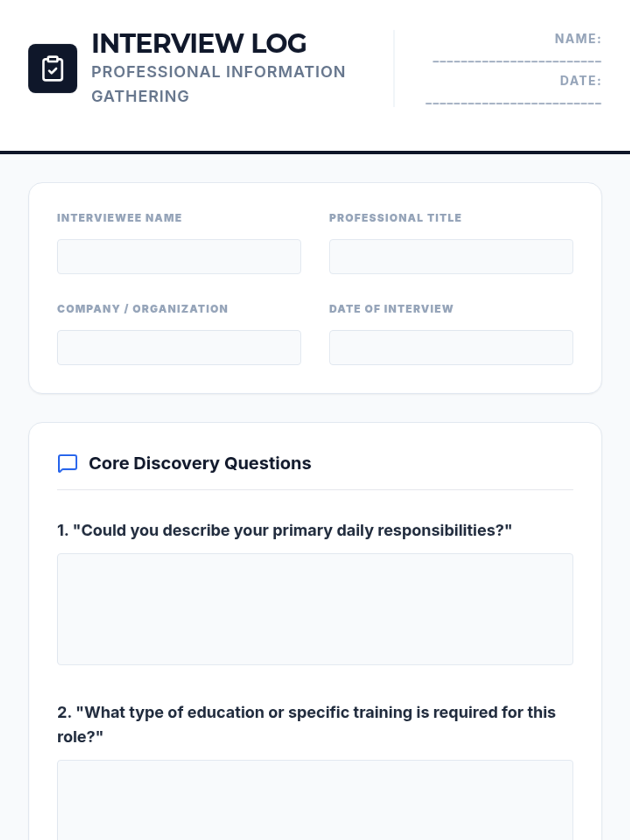630x840 pixels.
Task: Click the answer box for daily responsibilities question
Action: (x=315, y=609)
